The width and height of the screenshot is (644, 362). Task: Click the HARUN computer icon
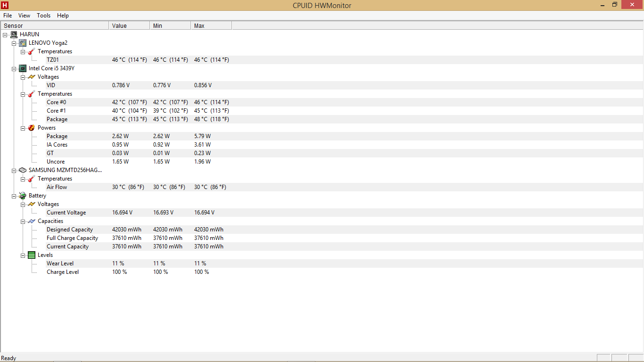14,34
